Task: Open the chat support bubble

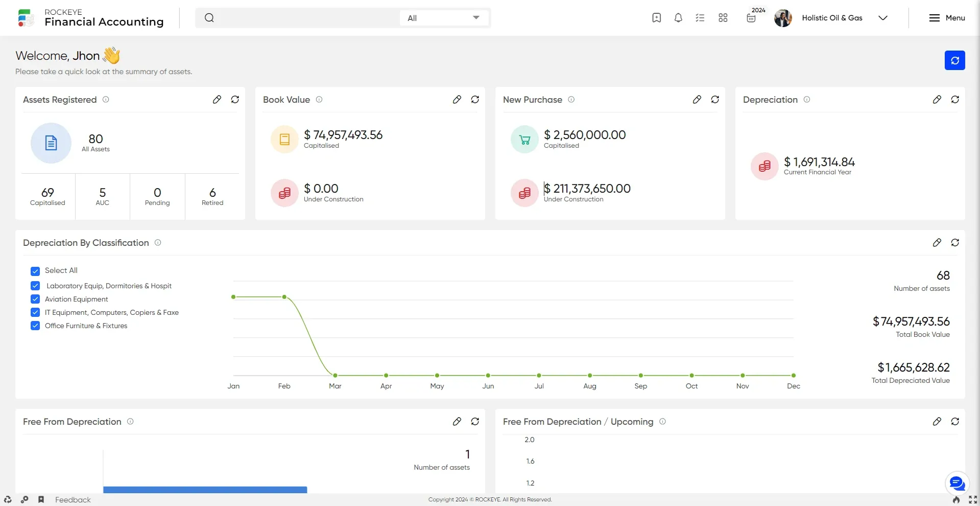Action: click(x=957, y=482)
